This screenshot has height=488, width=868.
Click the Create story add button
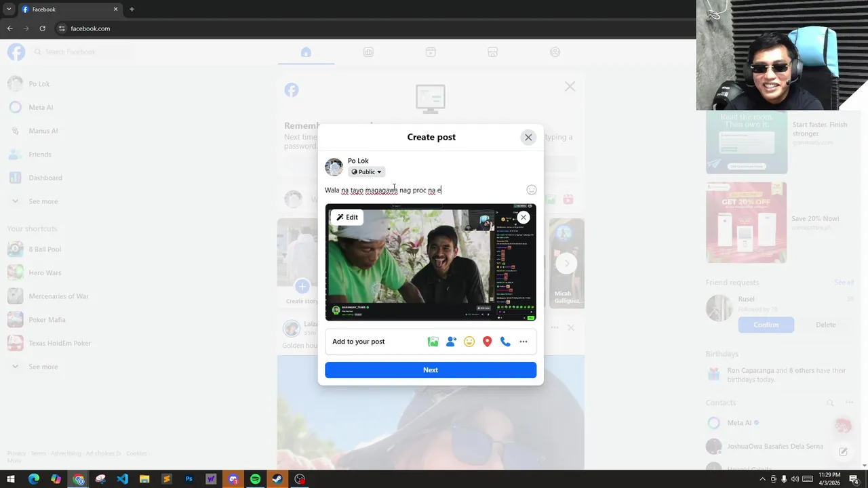coord(302,286)
